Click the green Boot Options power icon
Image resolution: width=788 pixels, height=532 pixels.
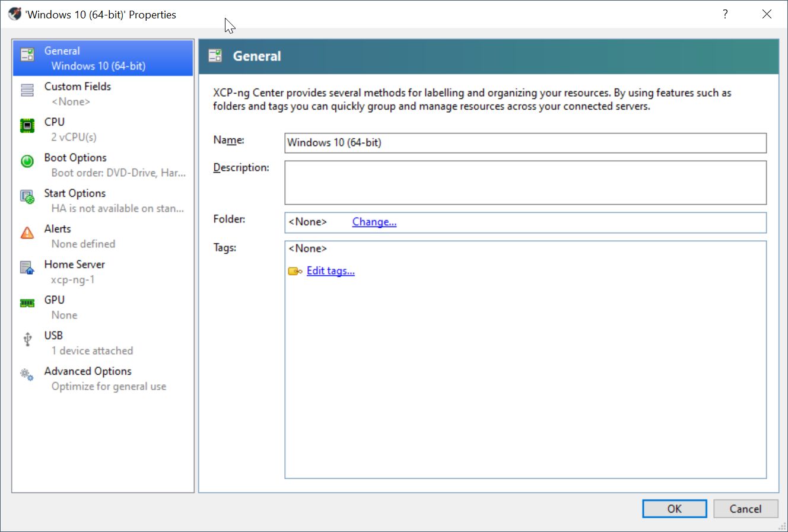click(27, 161)
